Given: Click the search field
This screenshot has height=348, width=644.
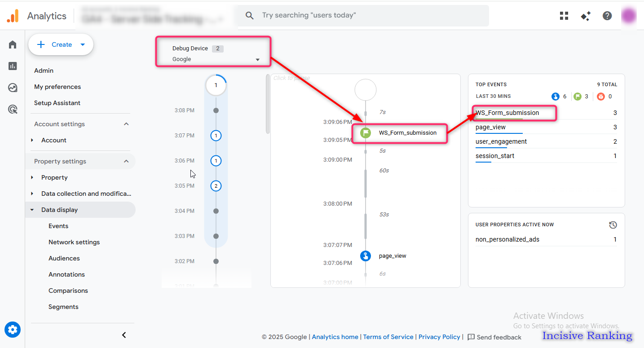Looking at the screenshot, I should click(x=363, y=16).
